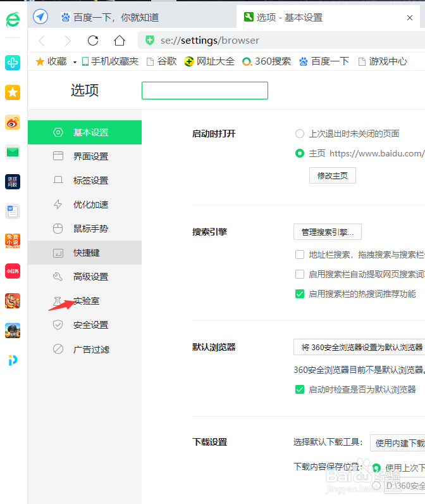Click the 管理搜索引擎 button
Image resolution: width=425 pixels, height=504 pixels.
point(328,232)
